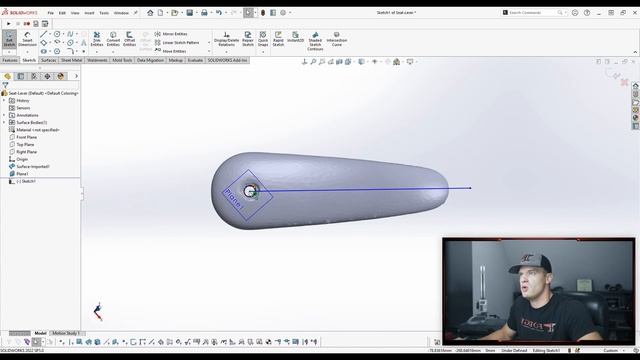Click Mirror Entities in the ribbon
Image resolution: width=640 pixels, height=360 pixels.
pyautogui.click(x=171, y=34)
